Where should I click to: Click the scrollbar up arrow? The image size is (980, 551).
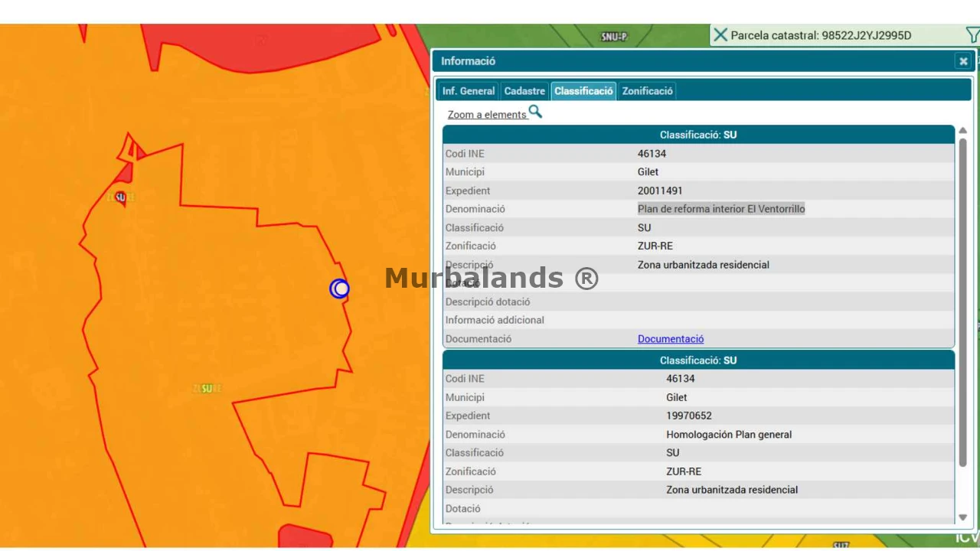coord(962,131)
